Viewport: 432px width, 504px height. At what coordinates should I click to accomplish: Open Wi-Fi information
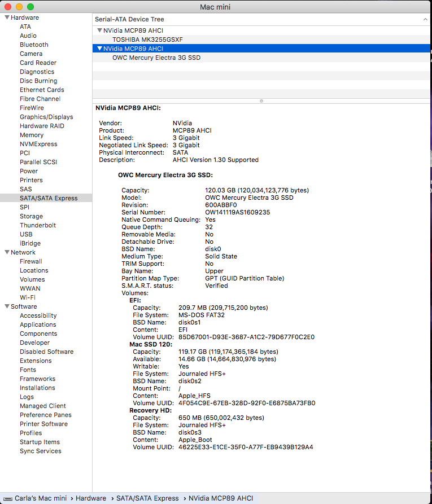coord(28,297)
